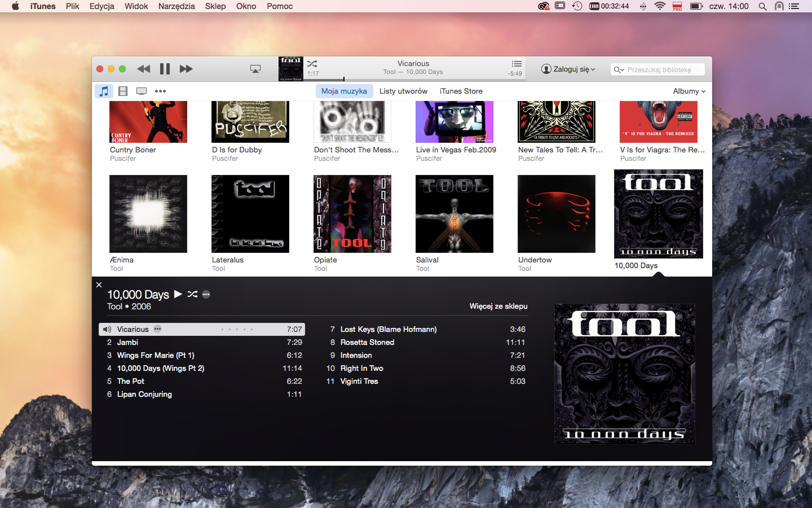
Task: Click Więcej ze sklepu link
Action: 498,306
